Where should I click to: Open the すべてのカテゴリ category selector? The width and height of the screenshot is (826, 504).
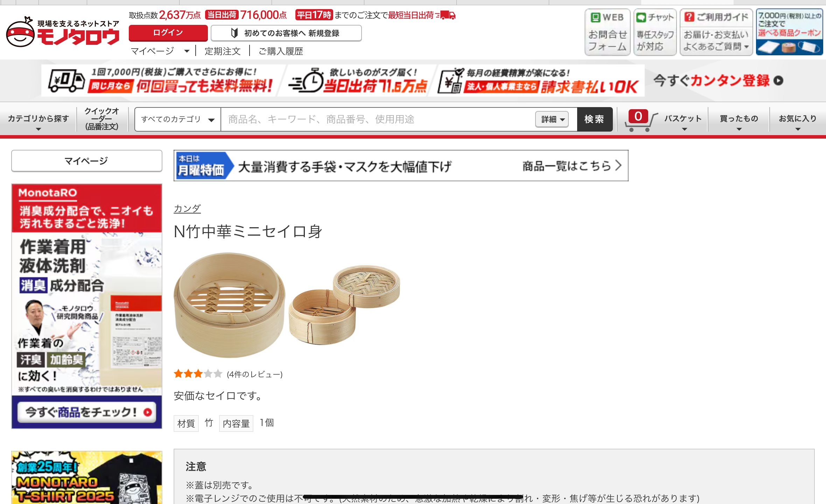coord(178,119)
